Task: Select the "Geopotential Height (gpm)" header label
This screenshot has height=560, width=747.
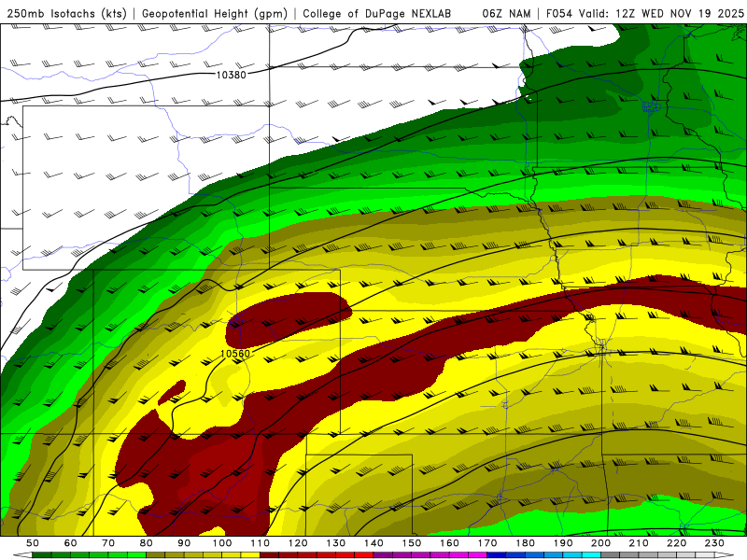Action: (215, 13)
